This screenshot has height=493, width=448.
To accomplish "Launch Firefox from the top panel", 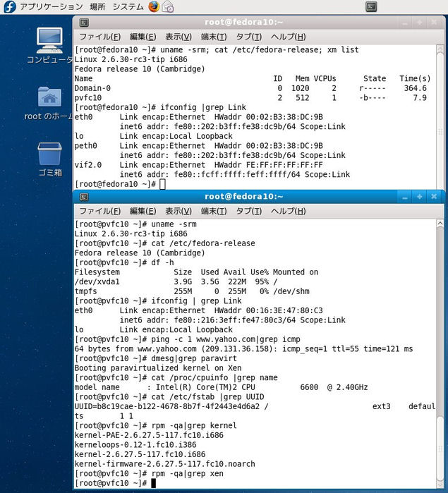I will click(154, 6).
